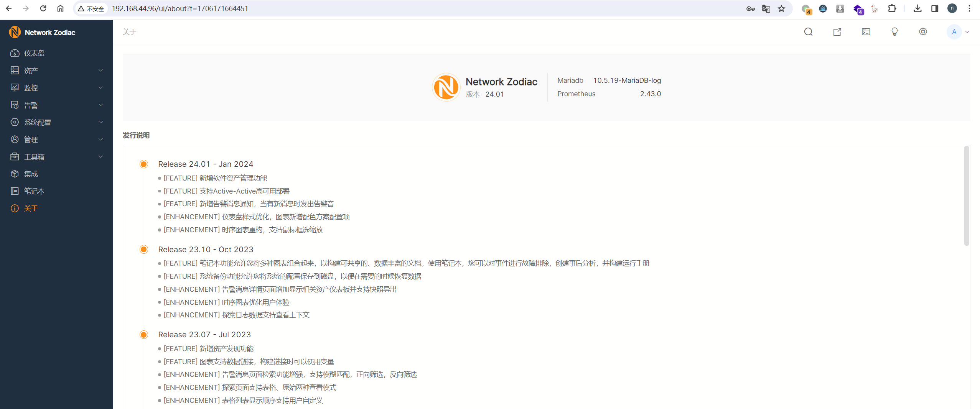Click the globe language icon
The height and width of the screenshot is (409, 980).
pyautogui.click(x=923, y=32)
